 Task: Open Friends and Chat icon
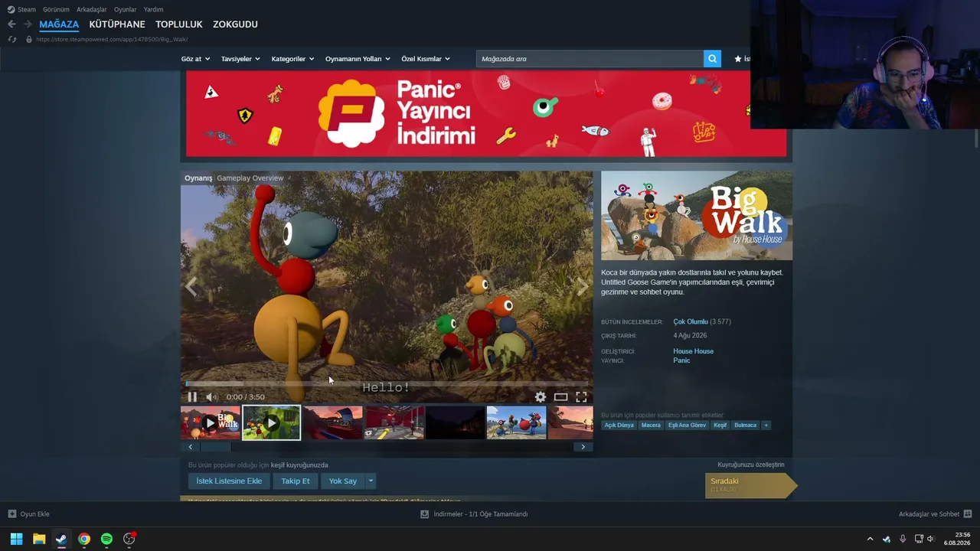click(x=968, y=514)
